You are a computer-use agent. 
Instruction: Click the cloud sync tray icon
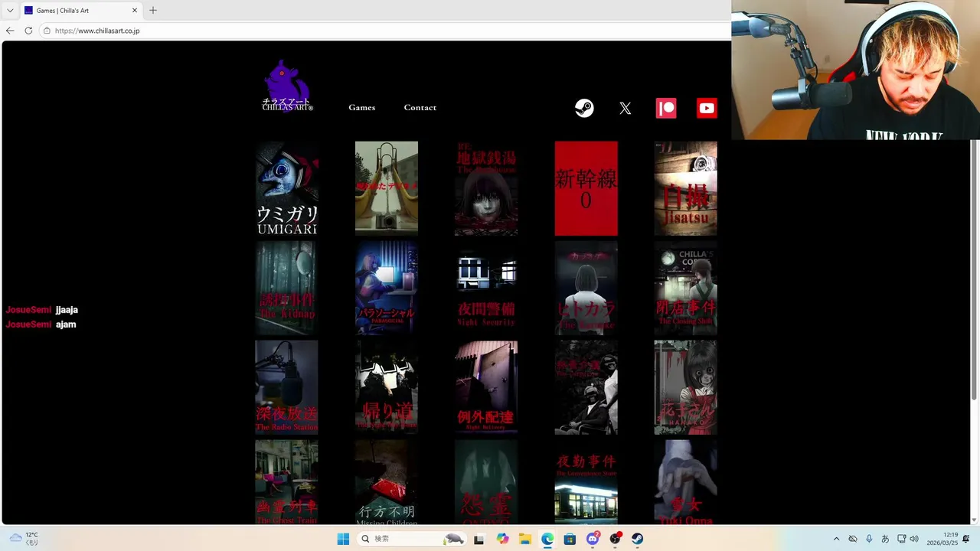[x=852, y=539]
